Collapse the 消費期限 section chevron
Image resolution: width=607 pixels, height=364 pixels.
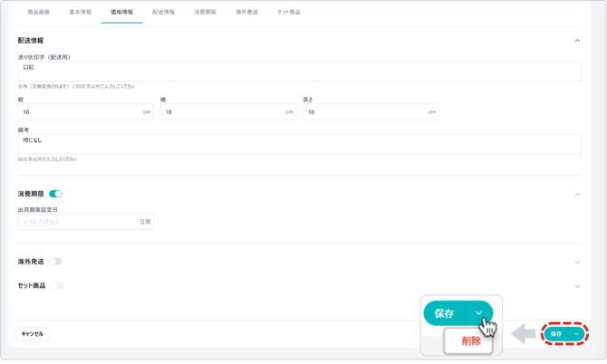[x=577, y=195]
